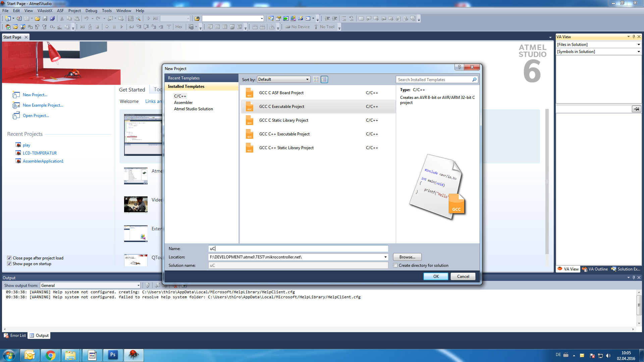Open New Project toolbar dropdown arrow

[x=13, y=18]
